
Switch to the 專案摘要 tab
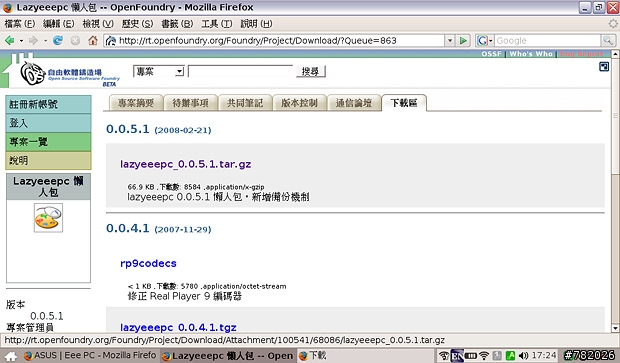click(x=136, y=103)
